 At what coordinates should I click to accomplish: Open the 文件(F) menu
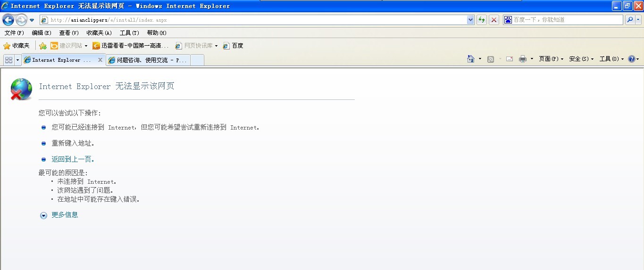14,33
